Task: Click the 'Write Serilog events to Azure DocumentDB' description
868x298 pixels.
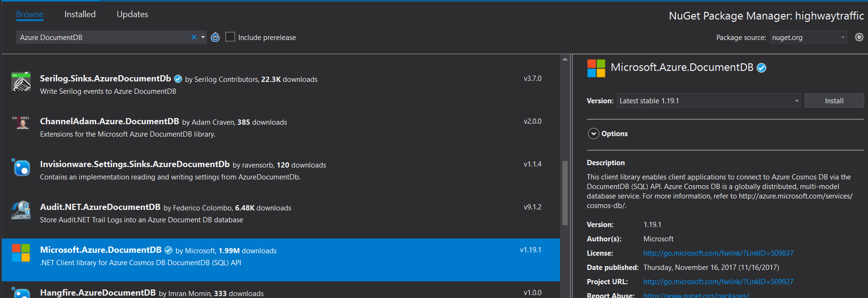Action: point(108,91)
